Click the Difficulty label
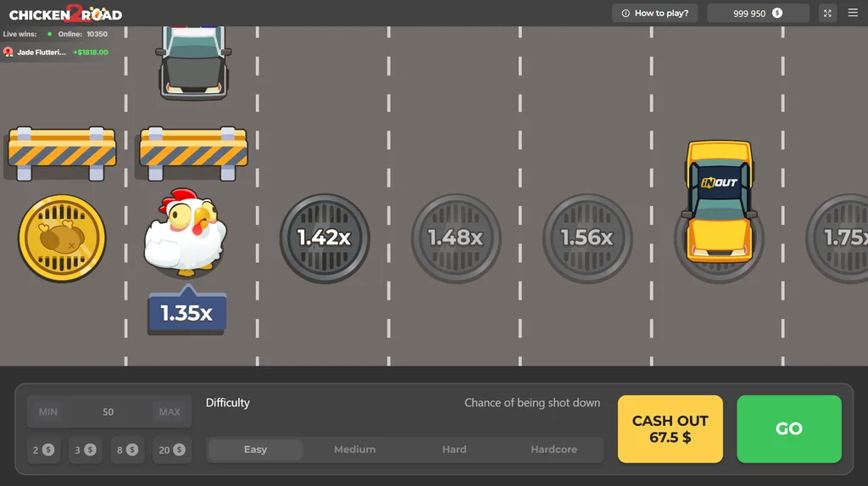This screenshot has width=868, height=486. click(227, 403)
